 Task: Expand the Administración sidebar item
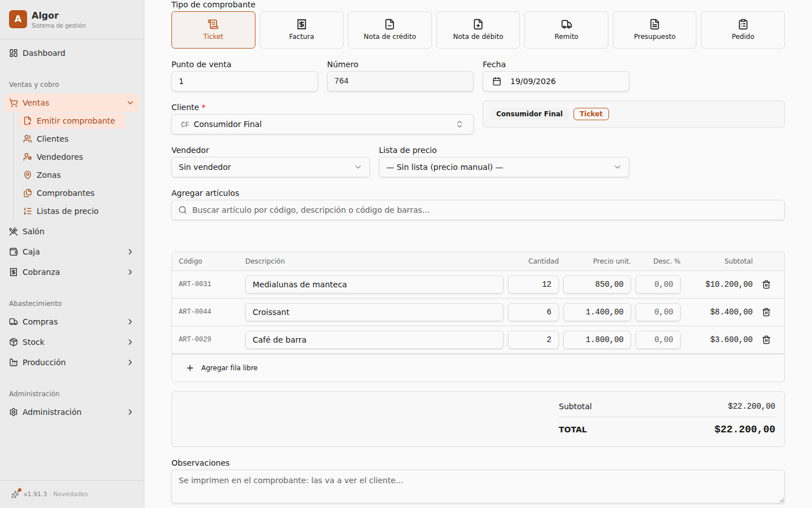[72, 412]
